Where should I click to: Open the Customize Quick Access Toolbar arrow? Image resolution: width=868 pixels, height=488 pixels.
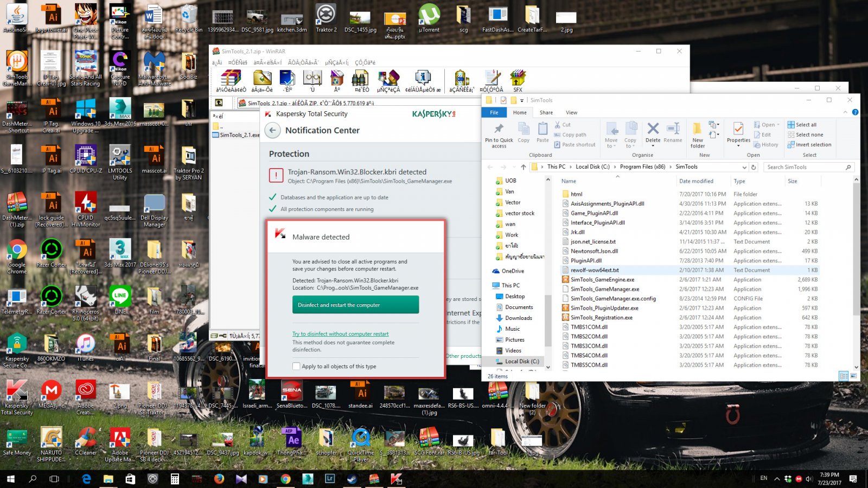[522, 100]
